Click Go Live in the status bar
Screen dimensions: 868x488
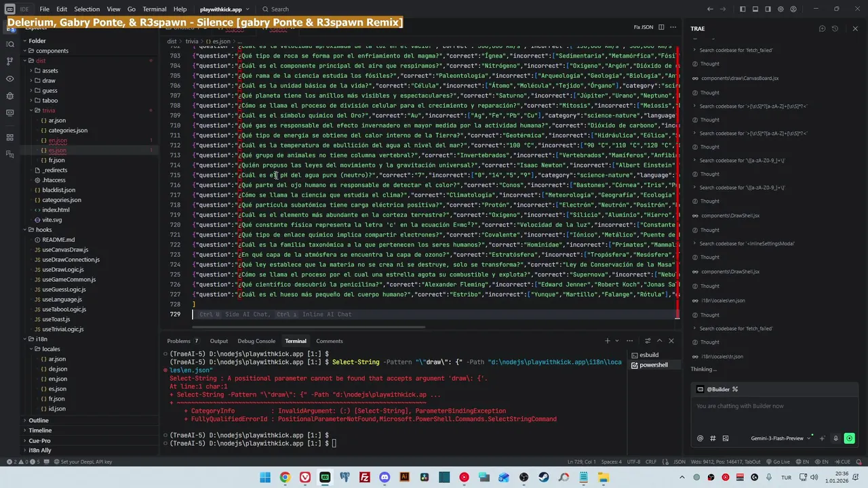(778, 462)
